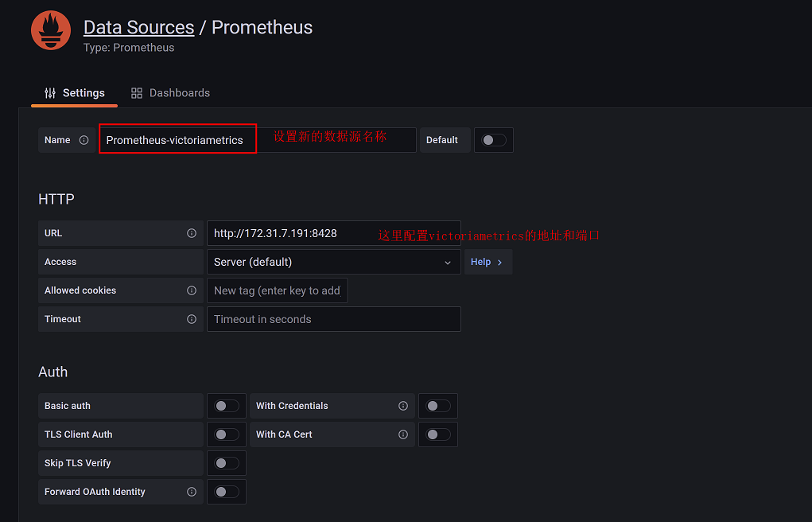The height and width of the screenshot is (522, 812).
Task: Click the Allowed cookies info icon
Action: click(192, 290)
